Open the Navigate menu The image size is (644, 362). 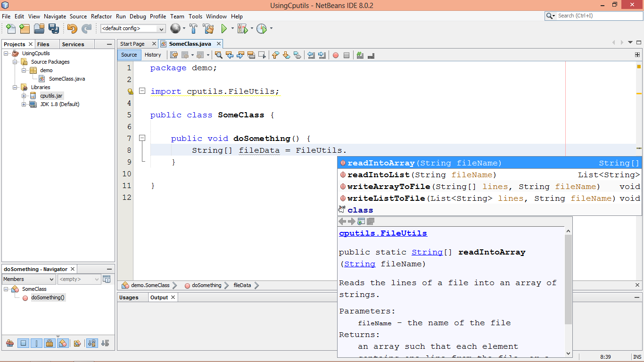point(55,16)
